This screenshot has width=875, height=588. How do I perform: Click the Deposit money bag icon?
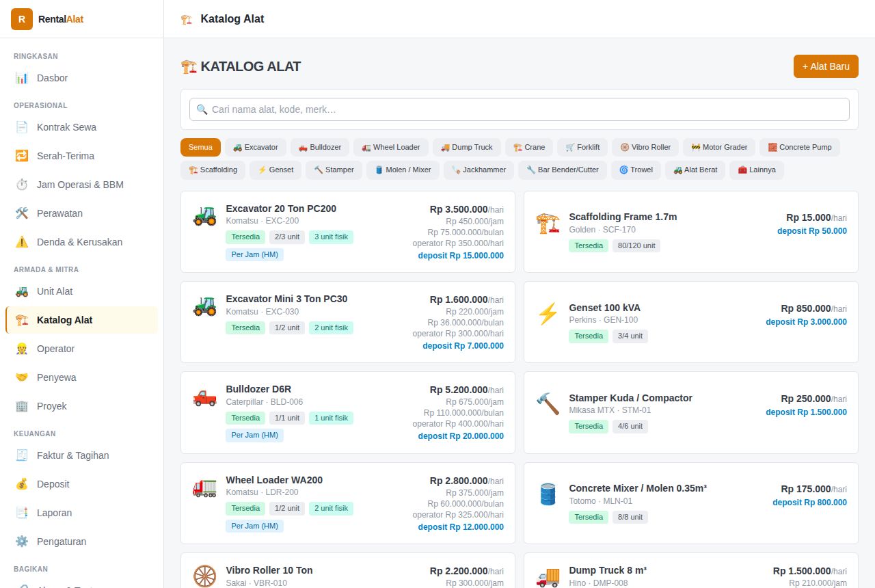22,484
